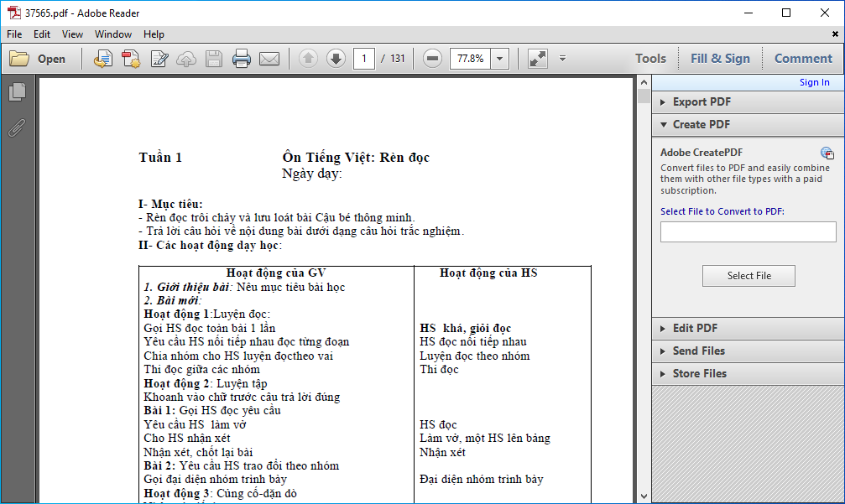845x504 pixels.
Task: Click the page number input field
Action: coord(364,59)
